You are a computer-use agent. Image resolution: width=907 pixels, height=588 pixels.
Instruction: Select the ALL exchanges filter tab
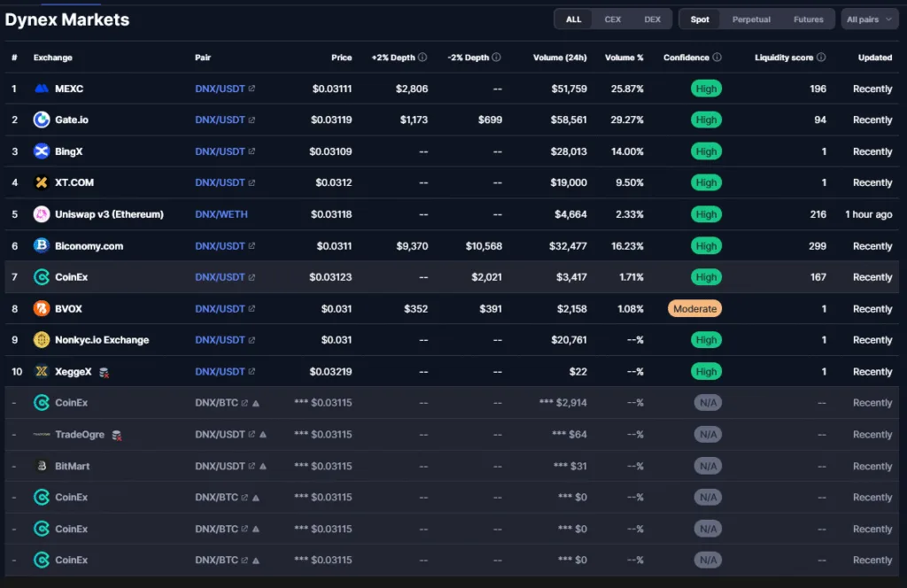pos(573,19)
